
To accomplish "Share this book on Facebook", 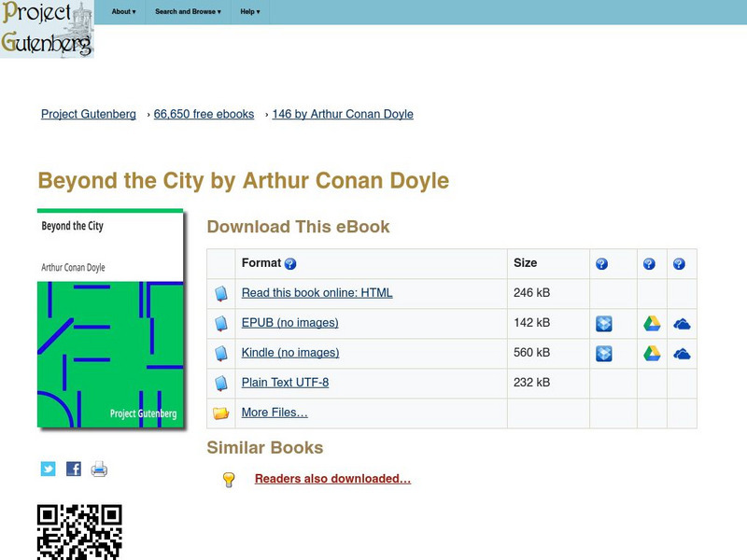I will 72,469.
